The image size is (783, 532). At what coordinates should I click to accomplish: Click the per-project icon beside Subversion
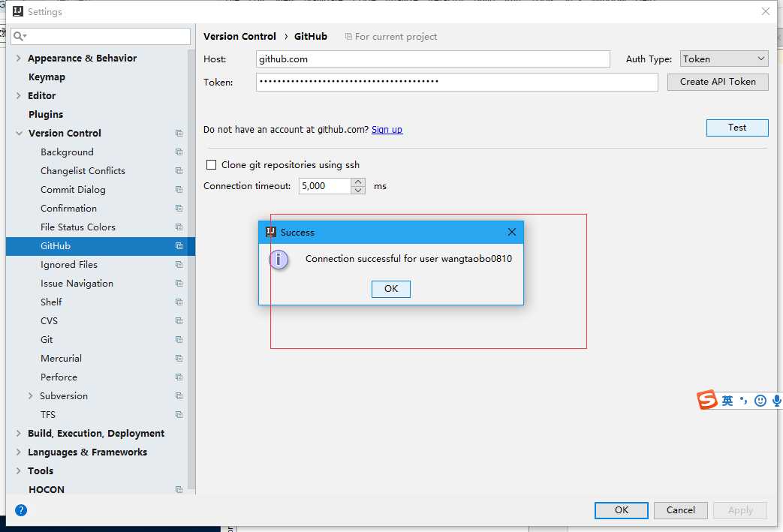[x=179, y=396]
